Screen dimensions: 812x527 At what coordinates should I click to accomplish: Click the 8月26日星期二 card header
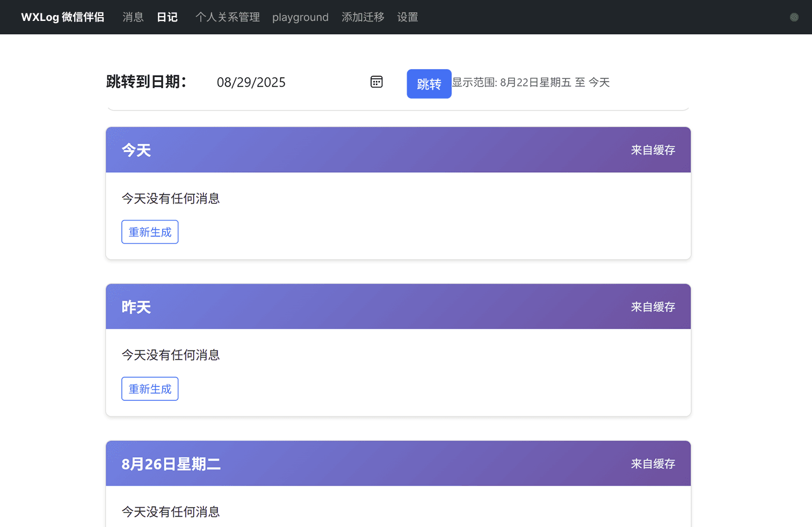click(x=171, y=464)
